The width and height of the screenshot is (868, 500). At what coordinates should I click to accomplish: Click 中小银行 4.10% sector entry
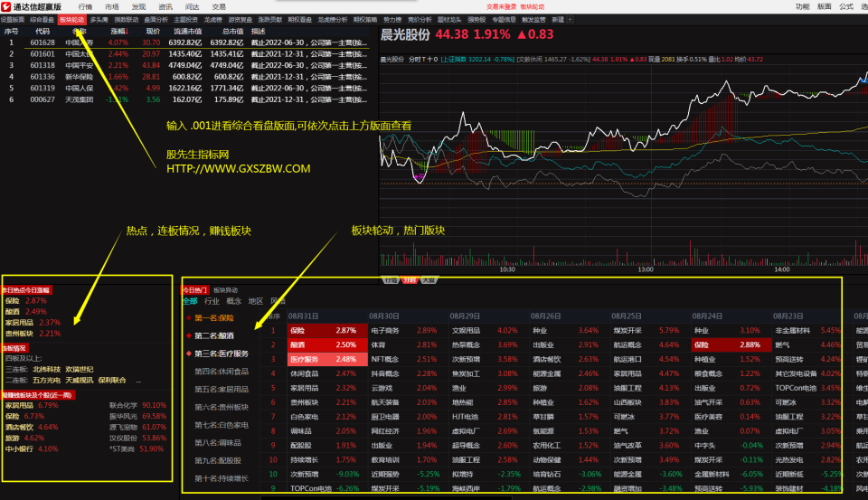click(32, 448)
